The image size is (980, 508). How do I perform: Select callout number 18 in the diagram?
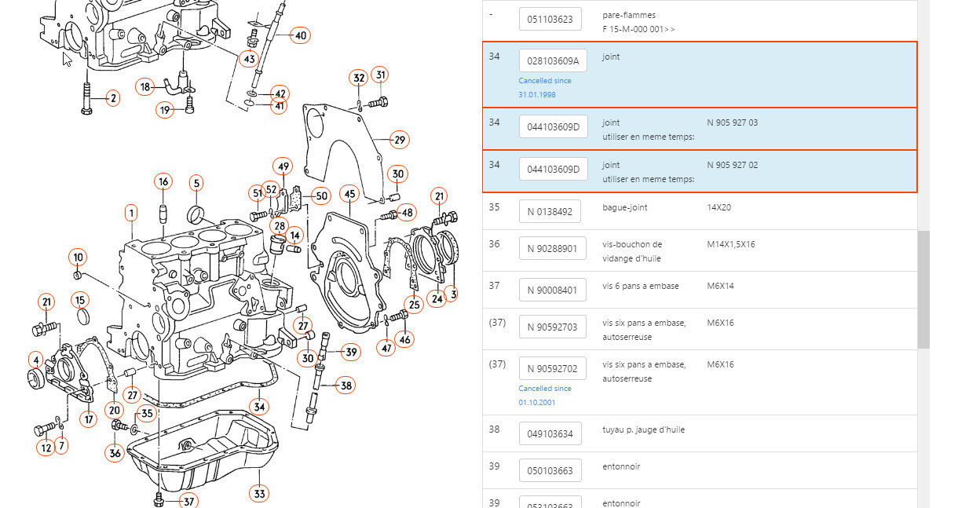coord(144,87)
